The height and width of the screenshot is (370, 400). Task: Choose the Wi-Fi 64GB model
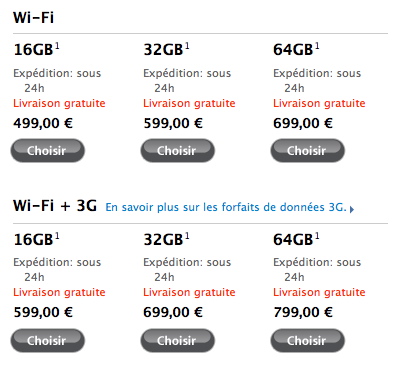pyautogui.click(x=308, y=151)
